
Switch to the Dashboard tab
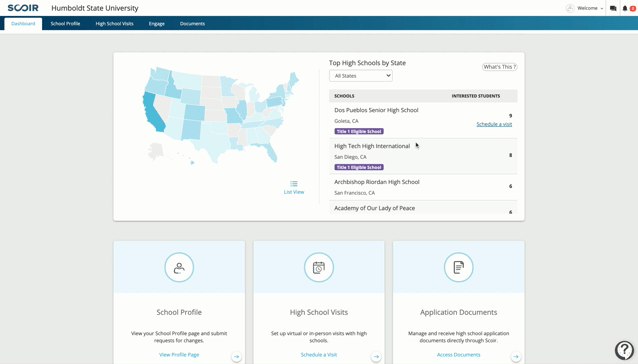(x=23, y=24)
